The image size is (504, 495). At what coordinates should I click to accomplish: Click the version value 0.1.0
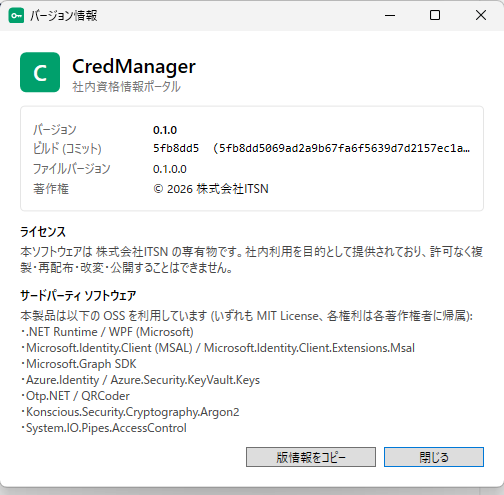point(165,130)
